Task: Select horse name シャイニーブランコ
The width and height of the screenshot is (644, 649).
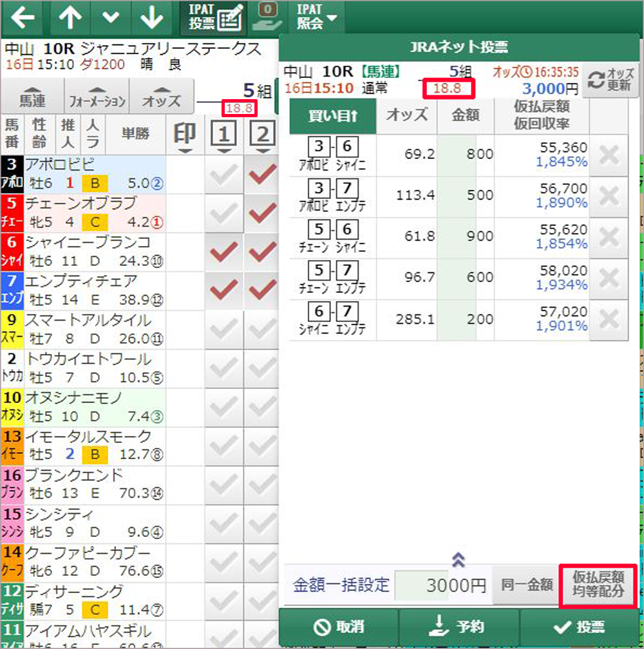Action: [88, 242]
